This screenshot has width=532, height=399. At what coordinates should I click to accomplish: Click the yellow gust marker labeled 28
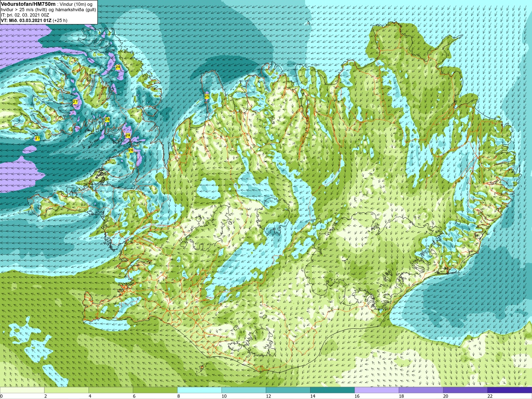(128, 135)
